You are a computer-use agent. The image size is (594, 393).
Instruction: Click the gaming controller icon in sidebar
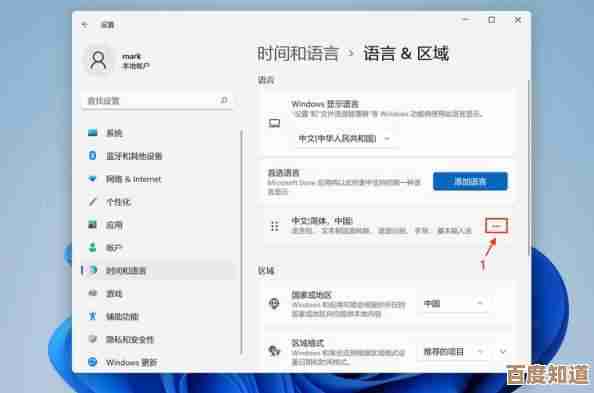point(92,293)
